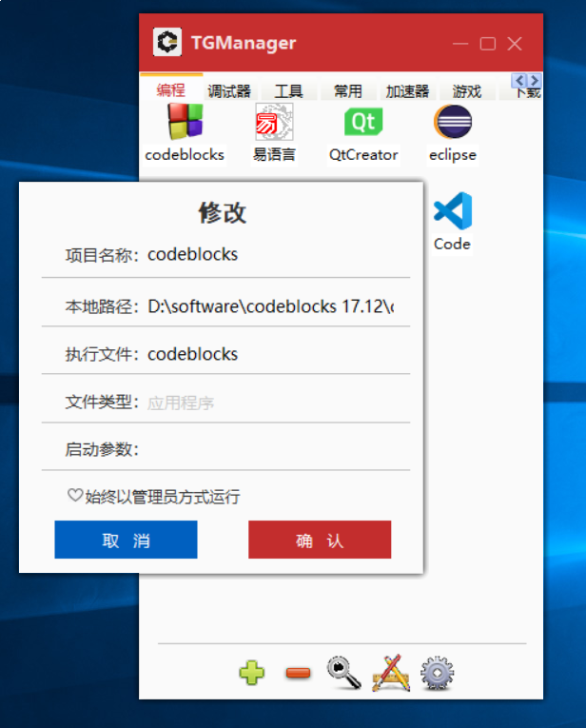Image resolution: width=586 pixels, height=728 pixels.
Task: Close the TGManager window
Action: [x=515, y=44]
